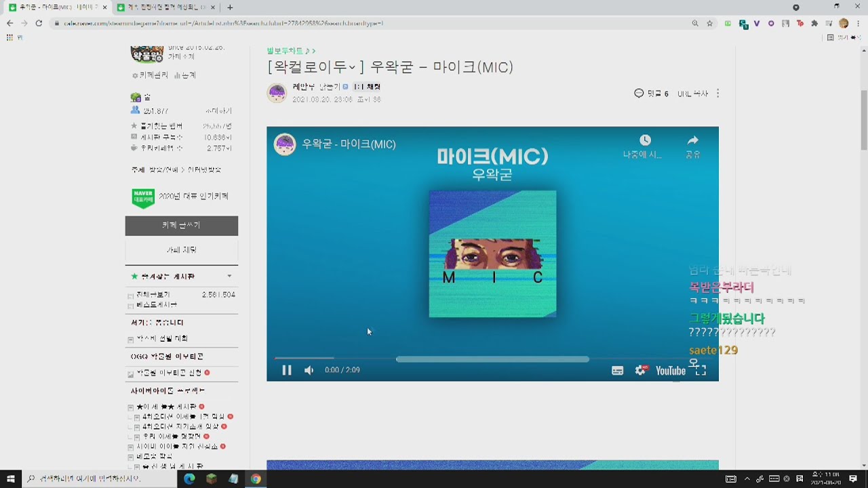Pause the YouTube video

point(287,370)
